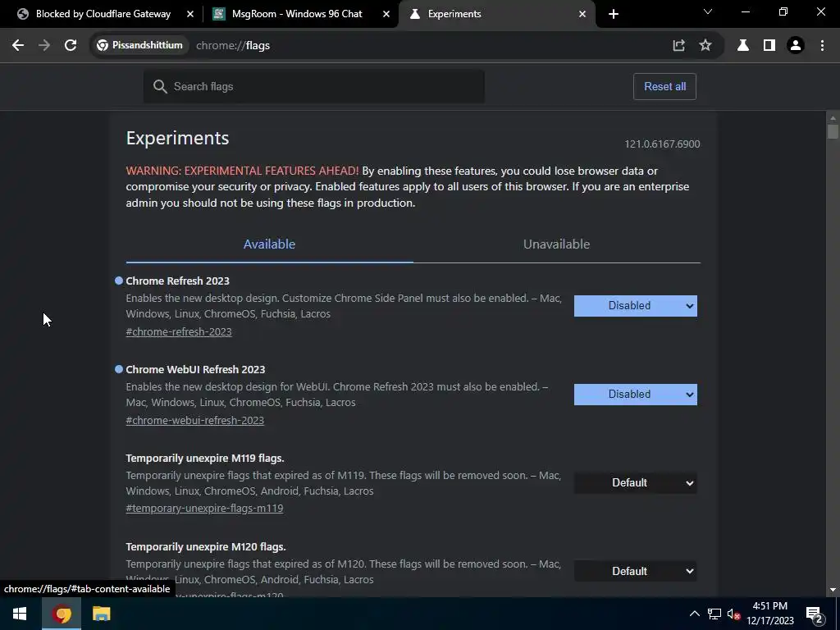Click the Reset all button
Screen dimensions: 840x630
pyautogui.click(x=664, y=87)
